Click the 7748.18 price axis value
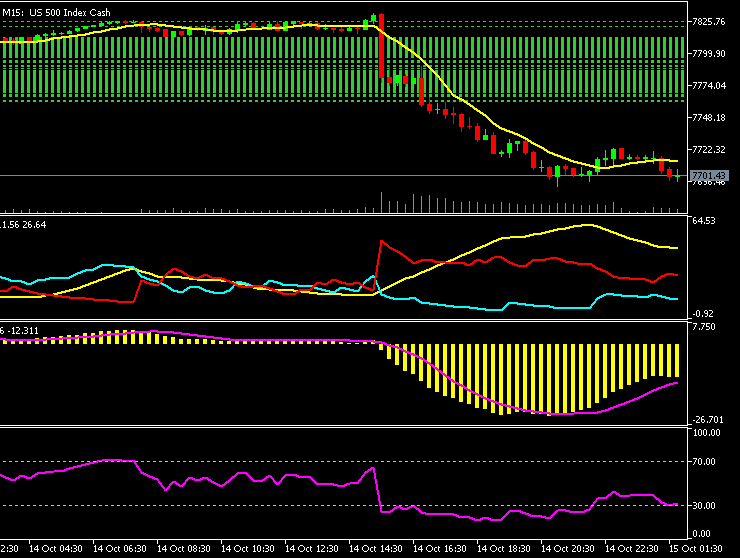The height and width of the screenshot is (558, 740). coord(708,118)
